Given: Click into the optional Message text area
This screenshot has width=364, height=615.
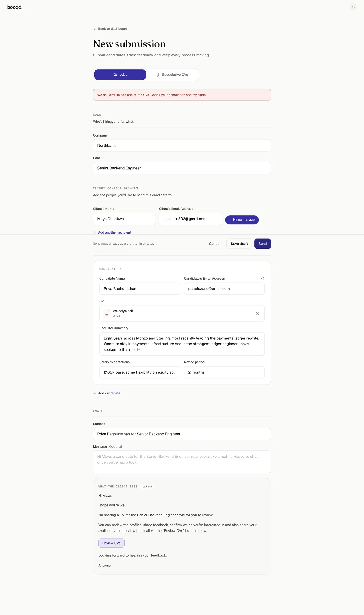Looking at the screenshot, I should click(182, 462).
